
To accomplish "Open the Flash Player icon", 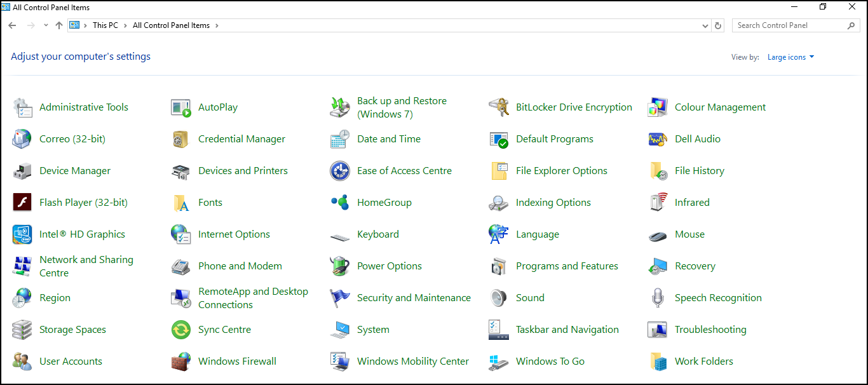I will click(22, 203).
